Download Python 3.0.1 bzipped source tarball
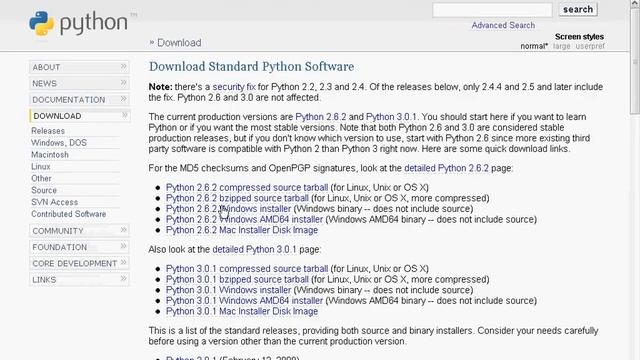 pyautogui.click(x=237, y=280)
